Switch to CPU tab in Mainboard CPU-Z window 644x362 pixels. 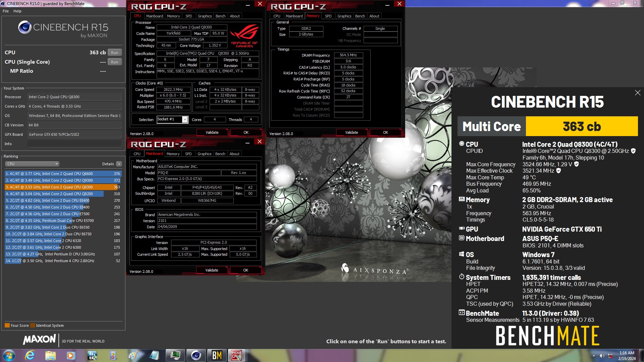click(x=137, y=154)
